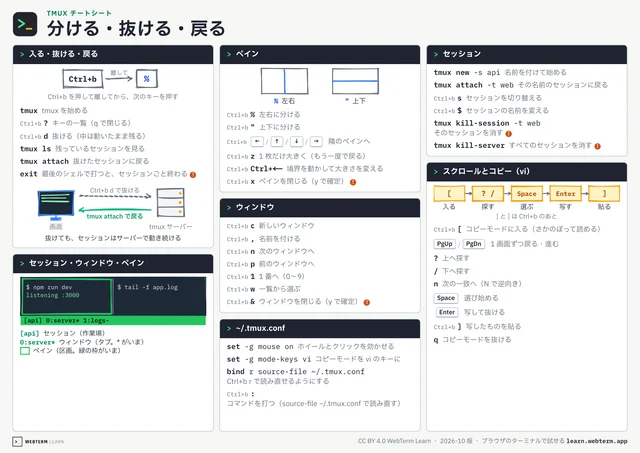640x453 pixels.
Task: Click the TMUX チートシート heading text
Action: [x=79, y=13]
